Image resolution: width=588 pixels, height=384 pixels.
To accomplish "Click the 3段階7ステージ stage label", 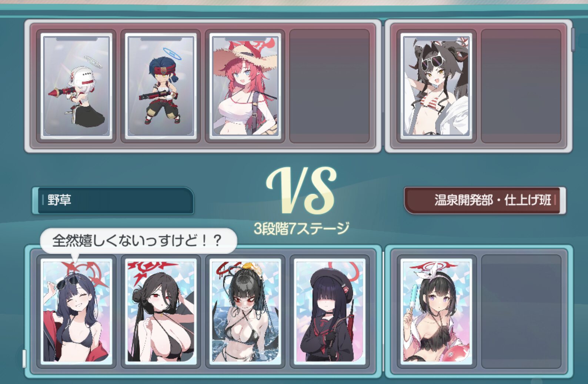I will [301, 228].
